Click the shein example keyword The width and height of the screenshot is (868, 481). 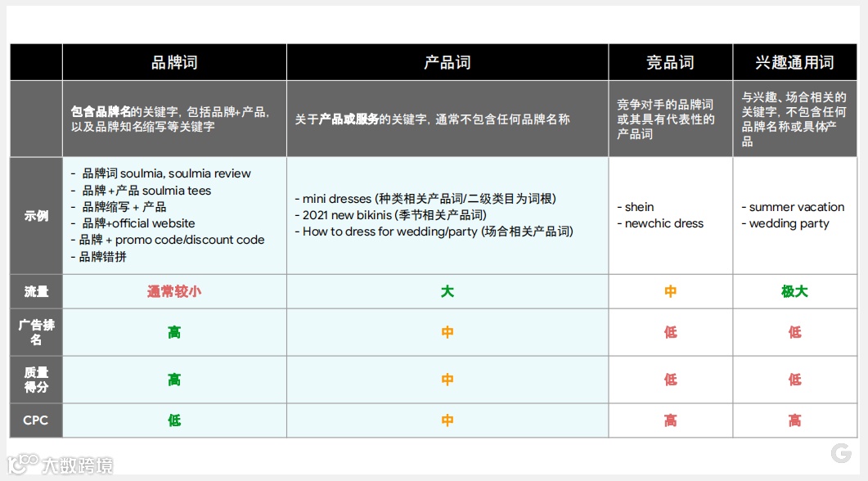[637, 207]
